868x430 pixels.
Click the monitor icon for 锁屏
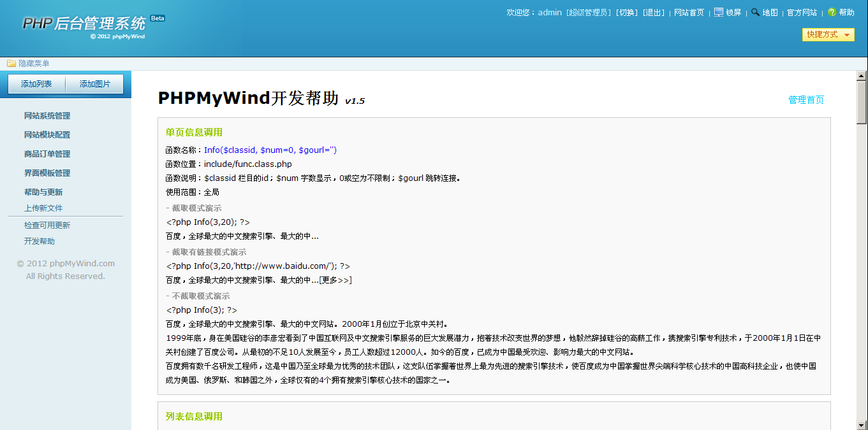tap(719, 12)
